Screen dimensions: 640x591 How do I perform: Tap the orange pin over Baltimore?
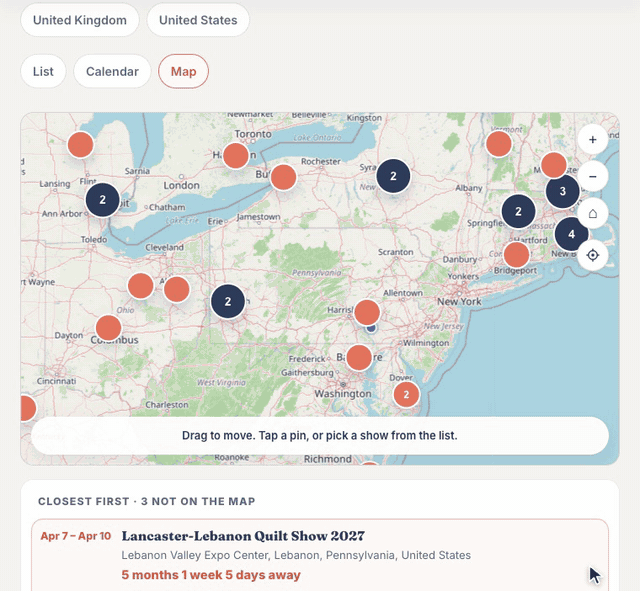tap(359, 358)
